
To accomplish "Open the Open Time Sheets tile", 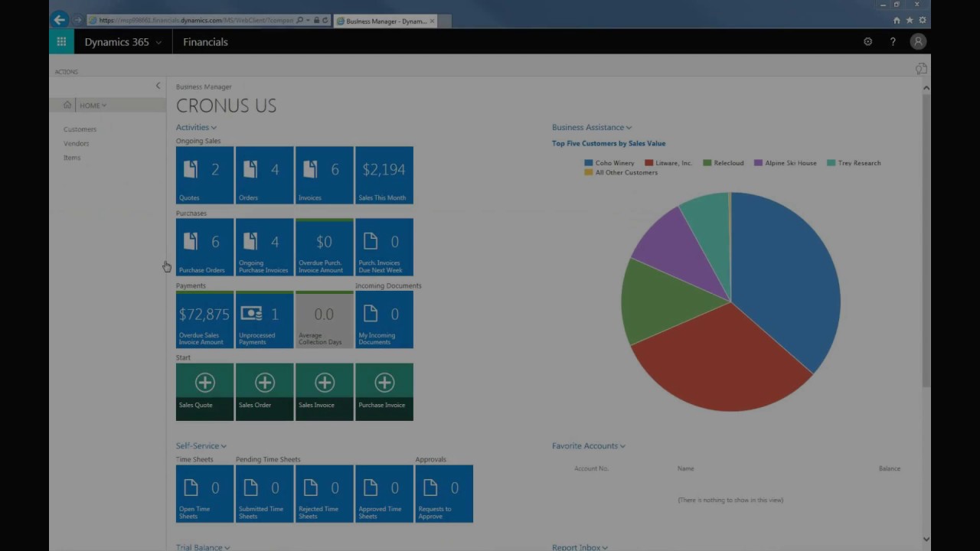I will (x=204, y=494).
